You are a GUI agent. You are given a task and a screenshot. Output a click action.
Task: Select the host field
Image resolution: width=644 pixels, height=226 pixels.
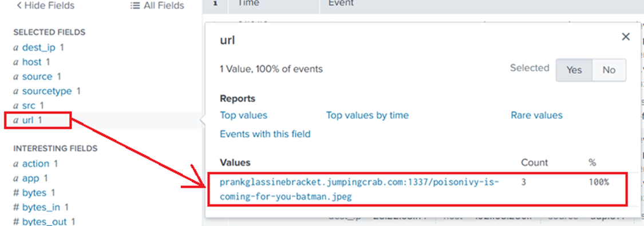click(x=31, y=62)
